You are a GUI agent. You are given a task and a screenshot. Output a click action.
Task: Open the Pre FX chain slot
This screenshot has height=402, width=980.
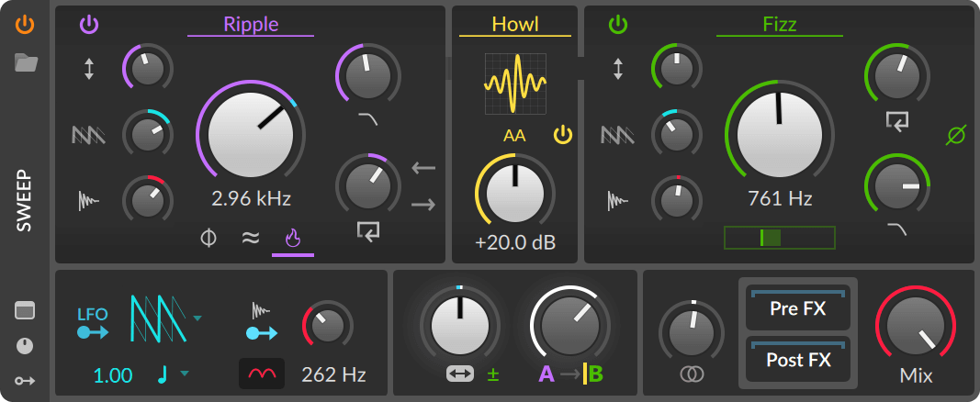(x=796, y=308)
